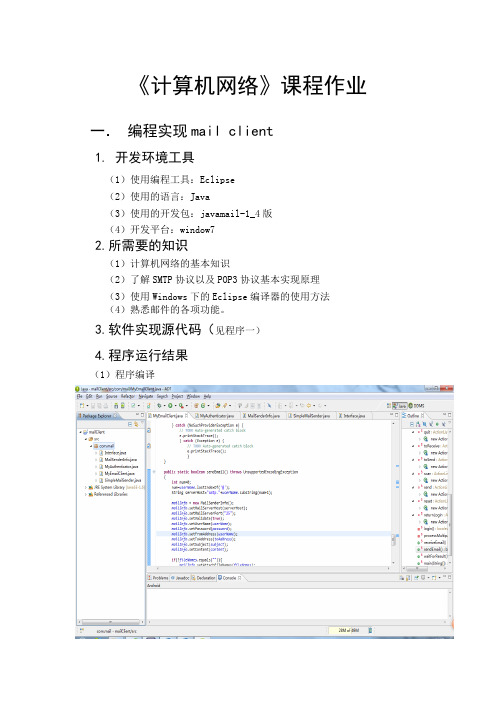Select the Outline view tab
This screenshot has width=496, height=702.
pos(412,416)
